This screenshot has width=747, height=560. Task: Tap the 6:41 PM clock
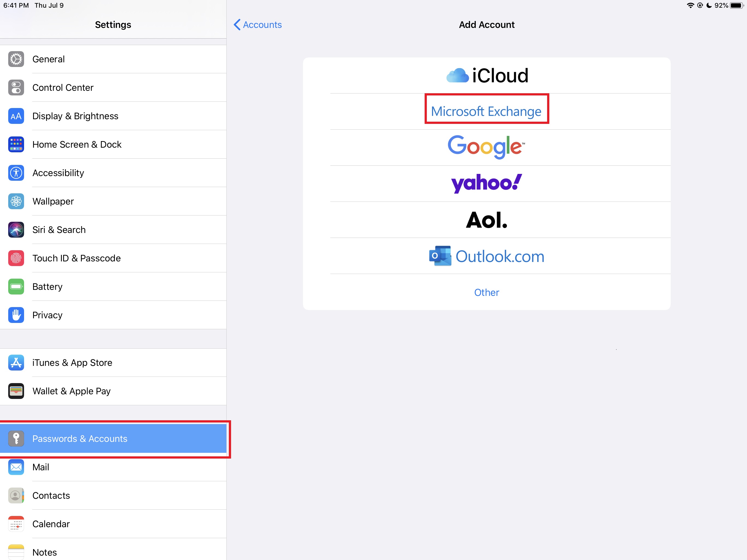[16, 5]
